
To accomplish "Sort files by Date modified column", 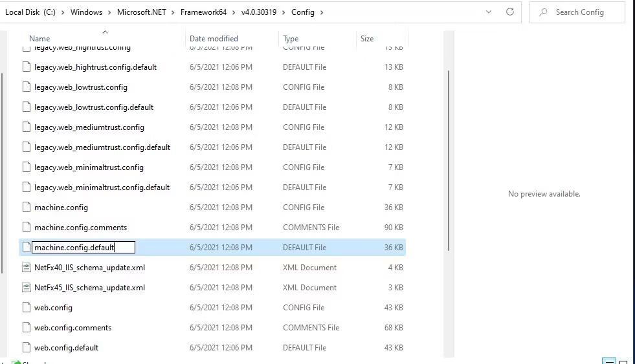I will (214, 39).
